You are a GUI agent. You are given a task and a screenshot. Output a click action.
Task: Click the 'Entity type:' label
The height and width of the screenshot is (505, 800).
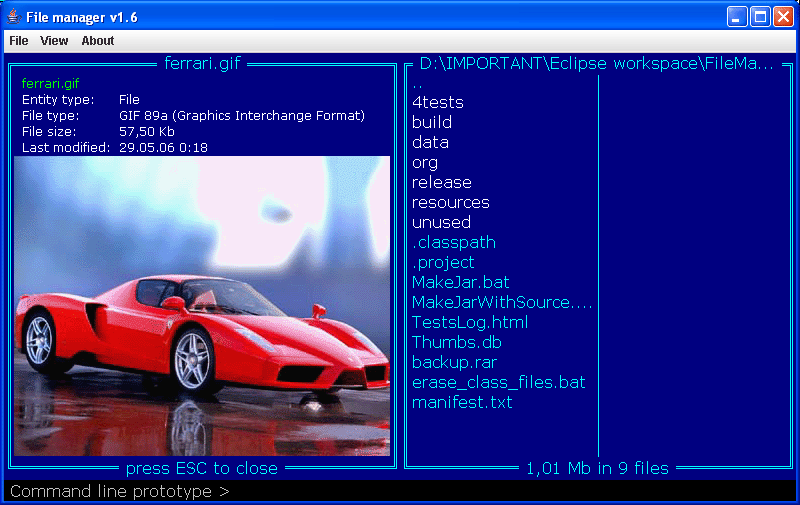(58, 99)
